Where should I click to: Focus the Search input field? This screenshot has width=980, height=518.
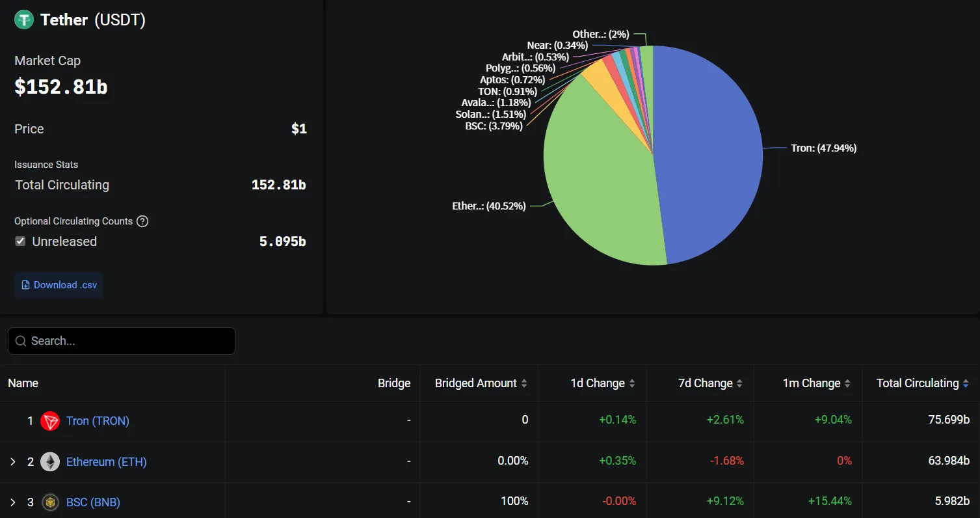coord(122,341)
